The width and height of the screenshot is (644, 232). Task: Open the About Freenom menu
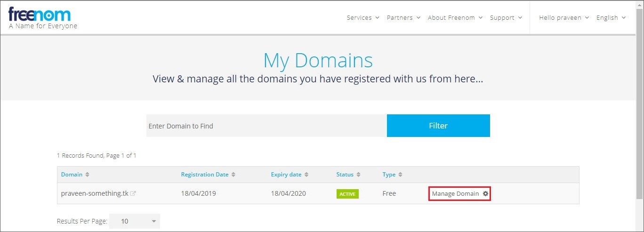coord(455,17)
